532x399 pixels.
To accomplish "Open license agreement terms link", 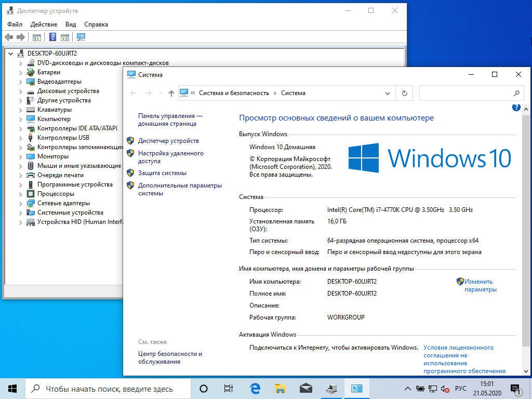I will (x=464, y=360).
